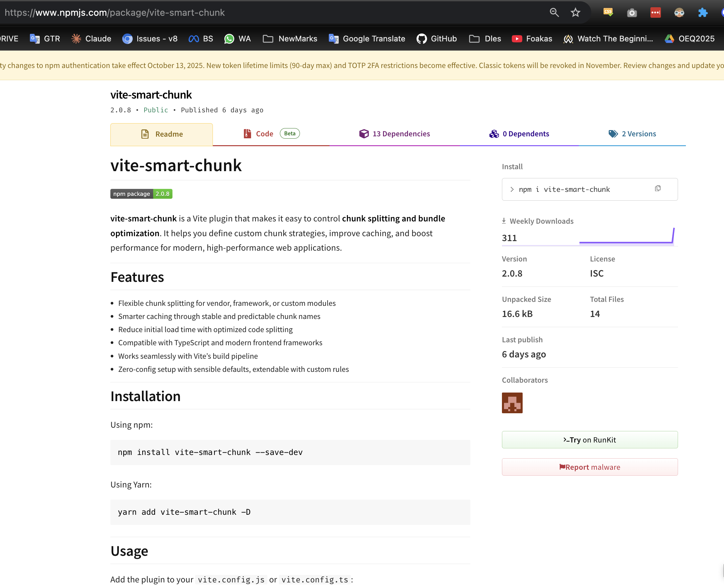This screenshot has height=588, width=724.
Task: Click the Report malware button
Action: (x=589, y=467)
